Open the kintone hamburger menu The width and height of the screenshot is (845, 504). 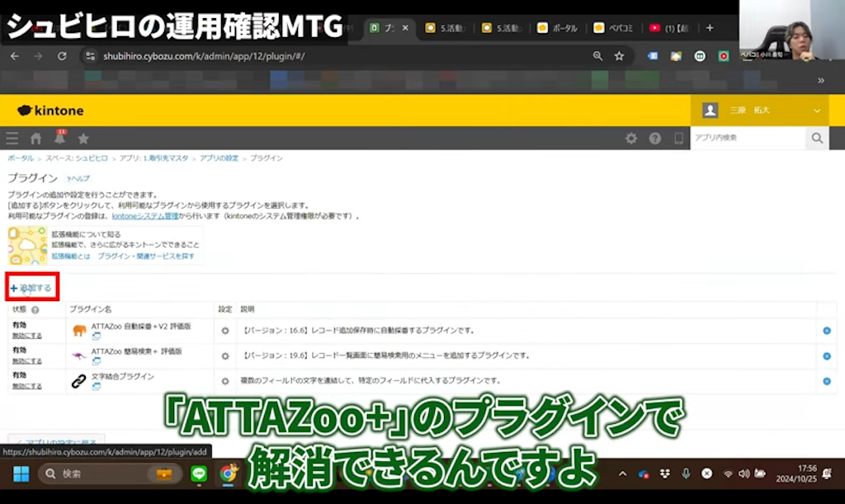(12, 138)
